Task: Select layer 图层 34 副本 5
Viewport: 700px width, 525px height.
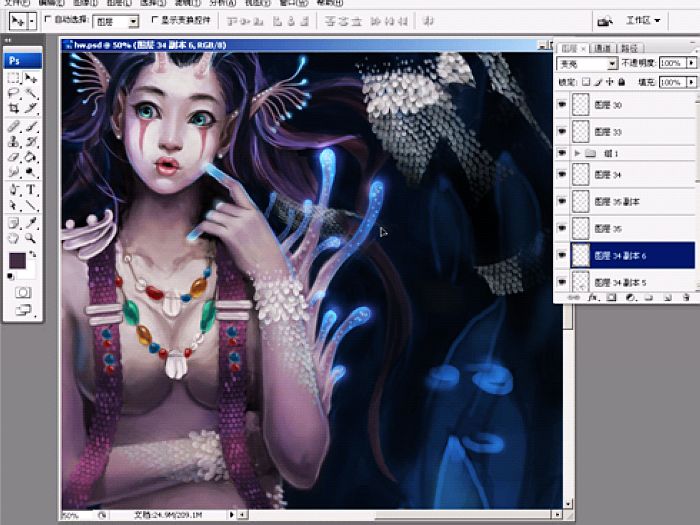Action: pos(633,281)
